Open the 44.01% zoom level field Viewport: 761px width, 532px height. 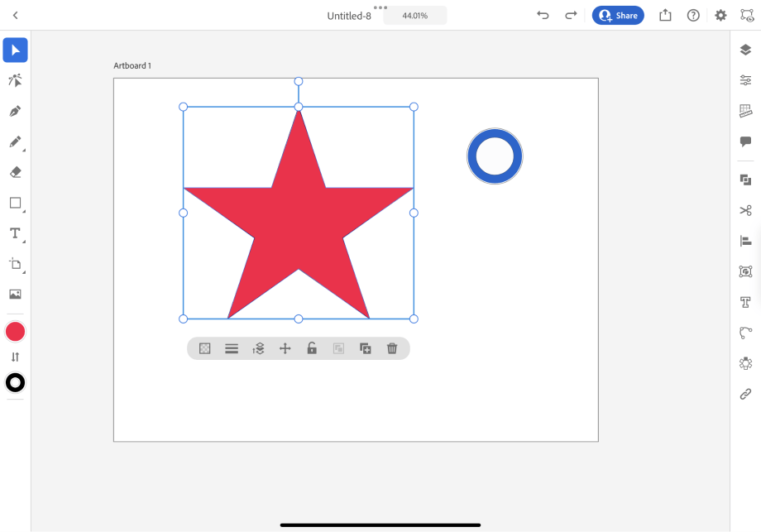coord(415,16)
